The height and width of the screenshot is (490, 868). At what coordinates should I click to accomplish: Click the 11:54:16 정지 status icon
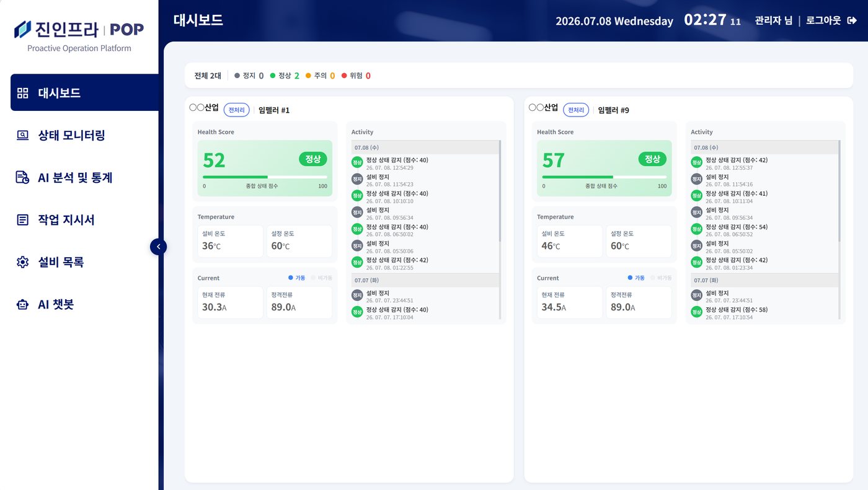(697, 179)
